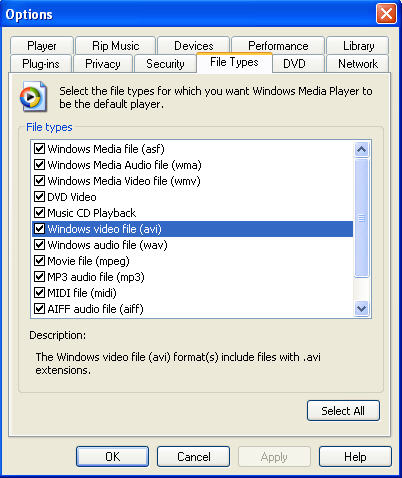
Task: Select the Music CD Playback list item
Action: [x=92, y=213]
